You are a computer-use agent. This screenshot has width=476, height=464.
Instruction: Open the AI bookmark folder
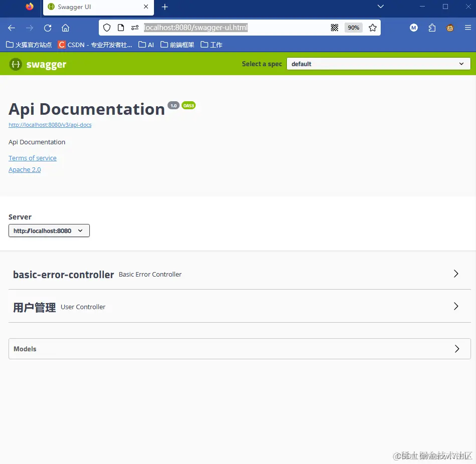click(146, 45)
